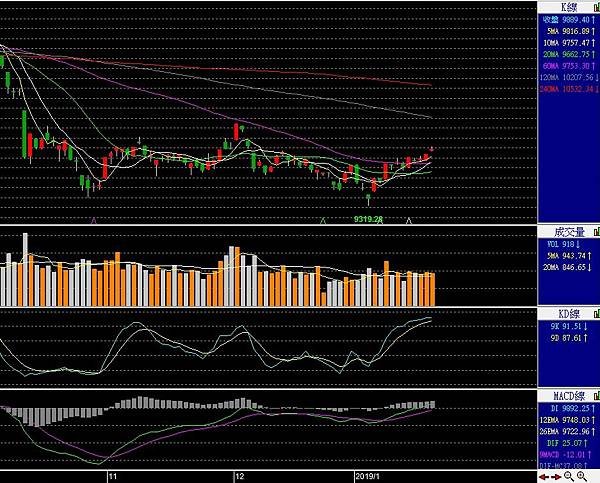Click the 10MA 9757.47 row
Screen dimensions: 600x483
(x=569, y=43)
